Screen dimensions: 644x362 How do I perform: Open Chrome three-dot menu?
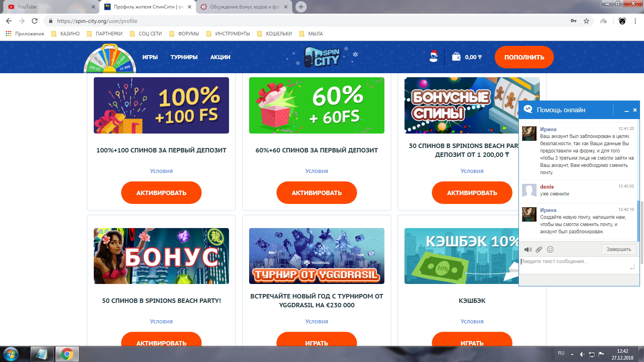point(635,21)
